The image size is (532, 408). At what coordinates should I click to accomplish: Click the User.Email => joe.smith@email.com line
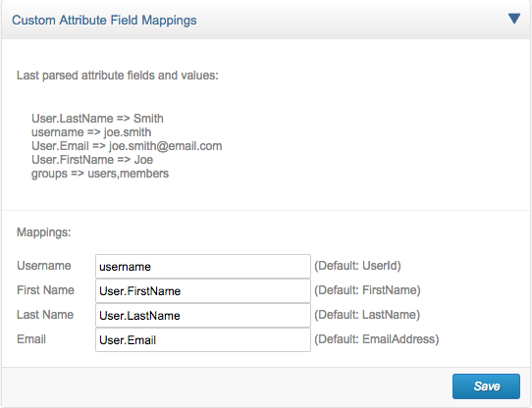[127, 146]
